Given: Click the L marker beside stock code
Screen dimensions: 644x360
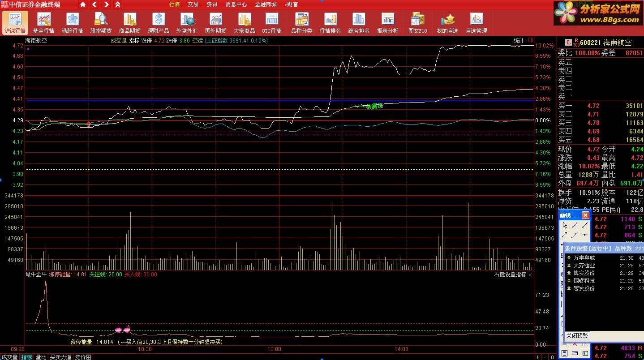Looking at the screenshot, I should [568, 43].
